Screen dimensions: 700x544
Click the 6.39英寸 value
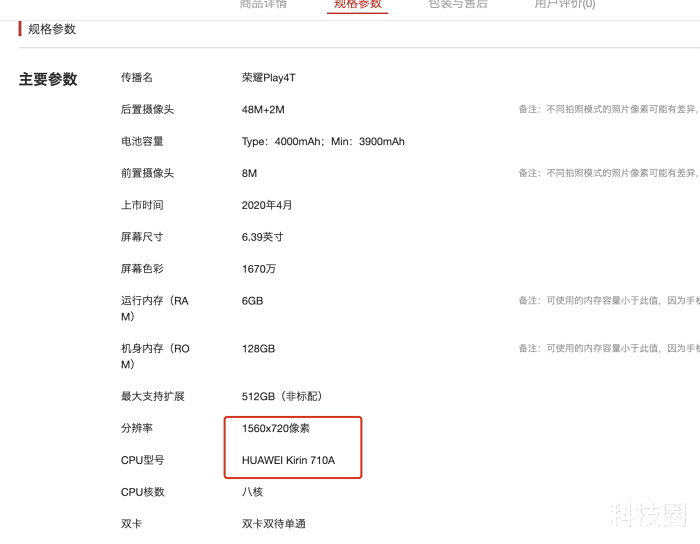point(262,237)
